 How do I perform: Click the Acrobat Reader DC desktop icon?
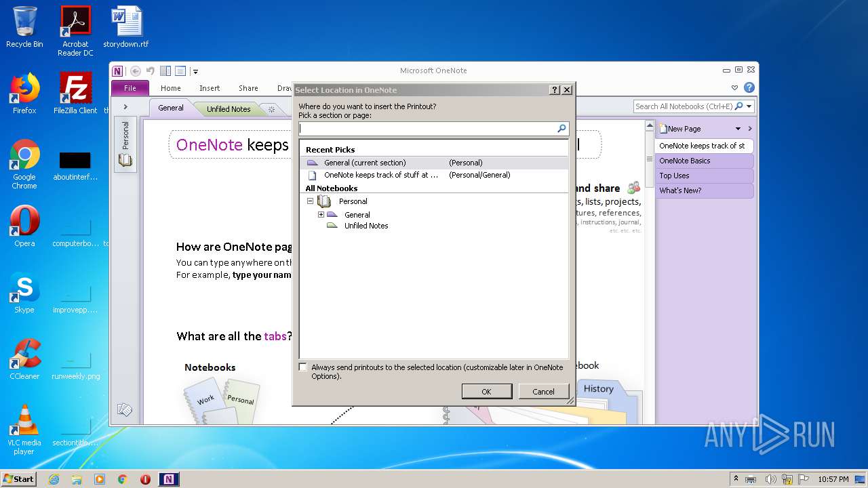75,31
